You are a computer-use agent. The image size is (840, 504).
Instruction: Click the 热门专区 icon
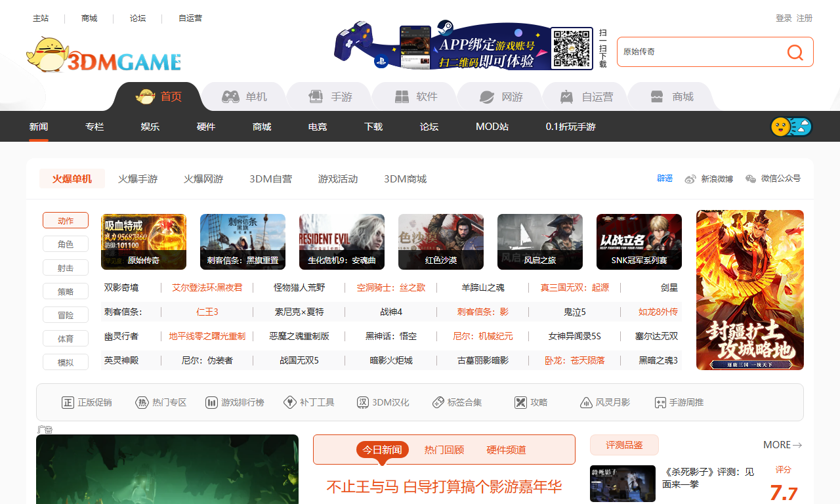[x=142, y=402]
